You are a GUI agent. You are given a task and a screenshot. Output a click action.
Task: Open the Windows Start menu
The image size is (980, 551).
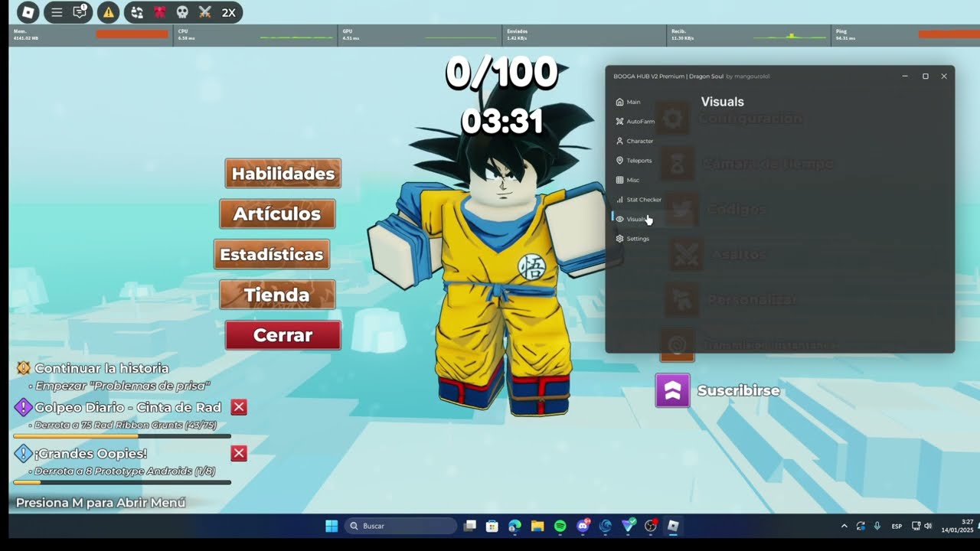[332, 526]
